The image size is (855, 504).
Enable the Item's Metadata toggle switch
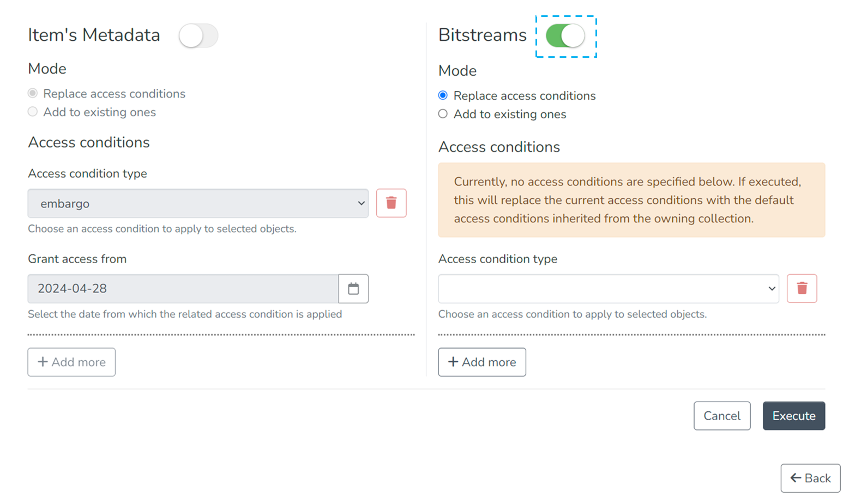[198, 35]
